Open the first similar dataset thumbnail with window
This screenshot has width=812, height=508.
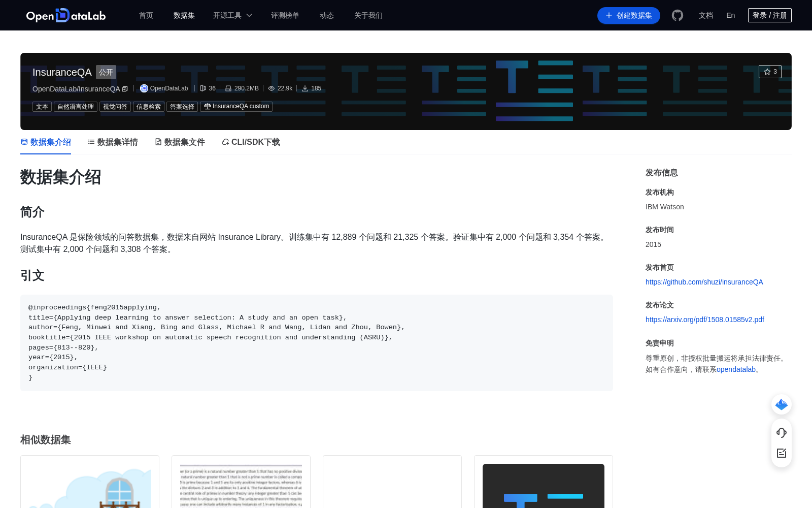[x=90, y=486]
